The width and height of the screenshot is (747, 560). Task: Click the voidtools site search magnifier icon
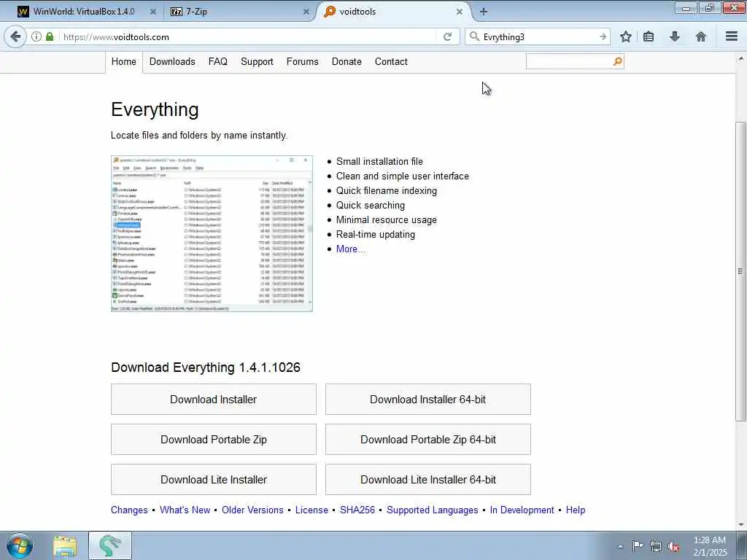(x=617, y=61)
